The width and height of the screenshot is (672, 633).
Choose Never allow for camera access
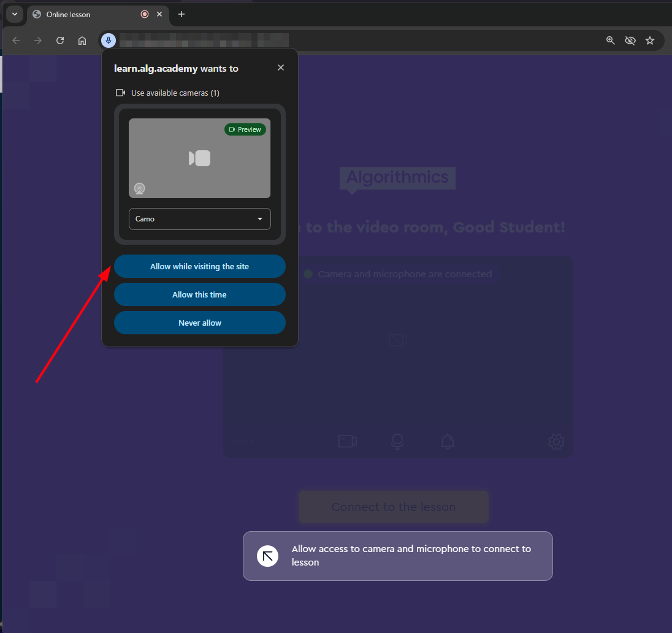point(200,323)
